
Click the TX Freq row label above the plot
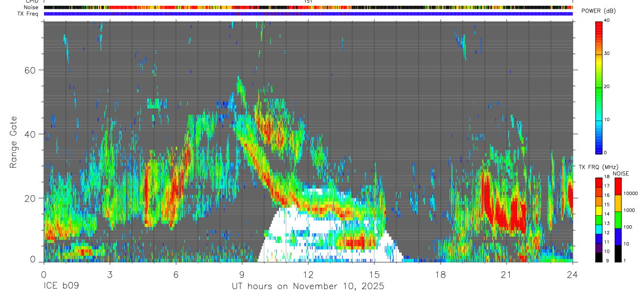27,14
